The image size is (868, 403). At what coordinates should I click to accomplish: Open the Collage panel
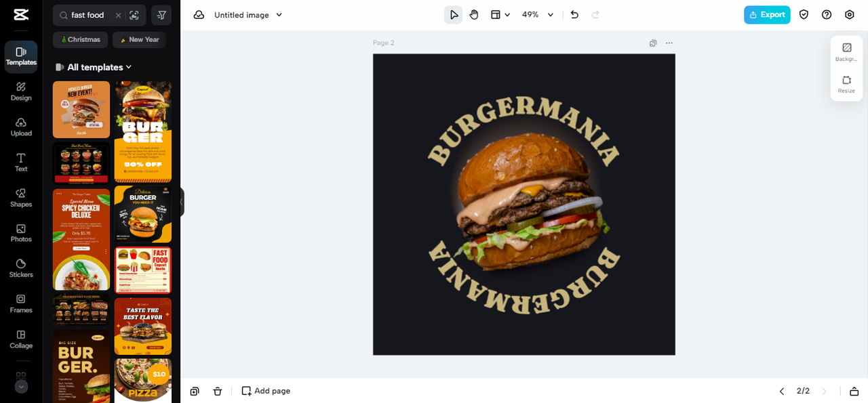tap(21, 339)
